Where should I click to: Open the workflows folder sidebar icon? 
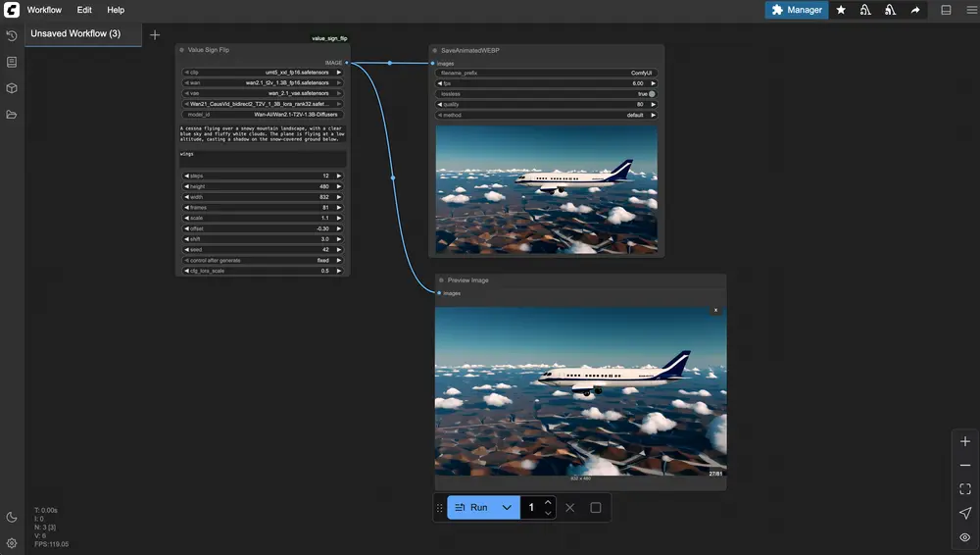tap(12, 115)
